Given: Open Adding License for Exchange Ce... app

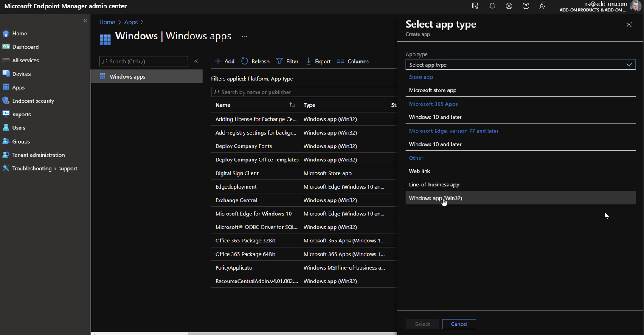Looking at the screenshot, I should tap(256, 119).
